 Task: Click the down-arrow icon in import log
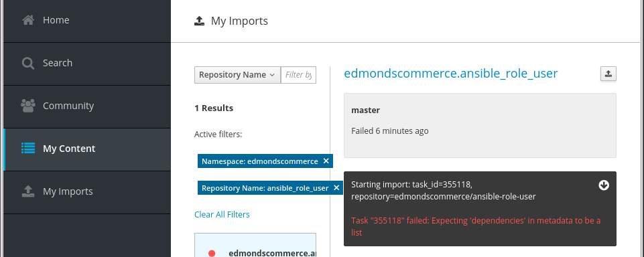pos(603,185)
